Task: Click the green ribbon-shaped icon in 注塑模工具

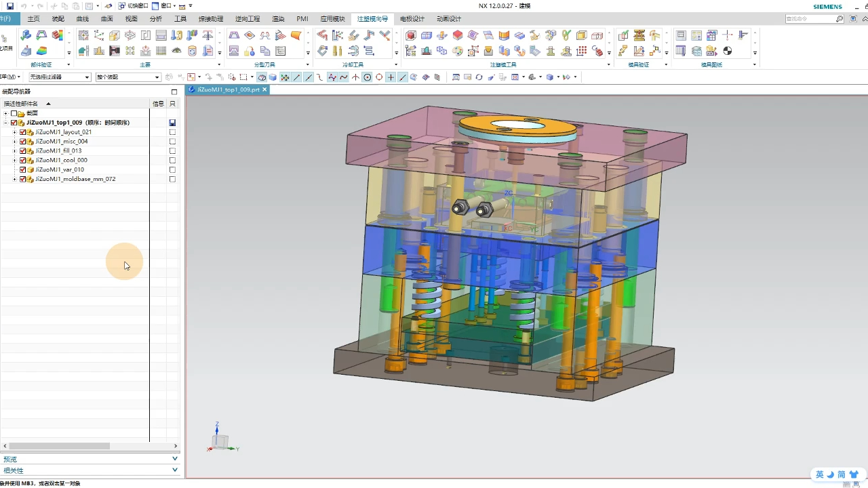Action: [566, 35]
